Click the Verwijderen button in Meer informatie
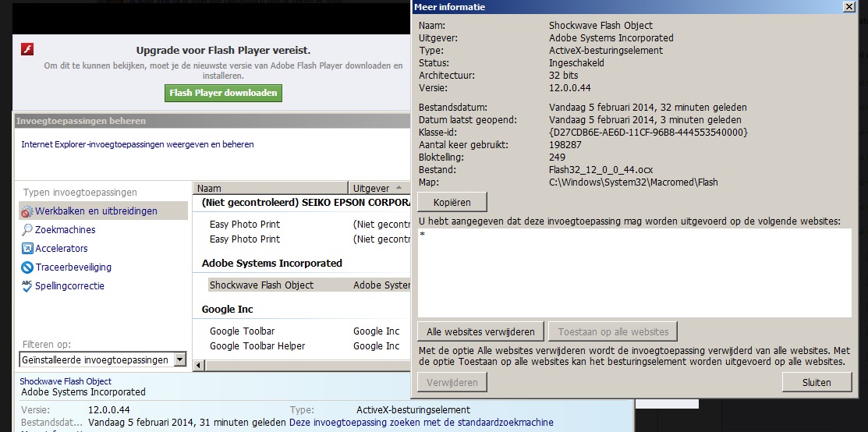Viewport: 868px width, 432px height. (x=452, y=382)
